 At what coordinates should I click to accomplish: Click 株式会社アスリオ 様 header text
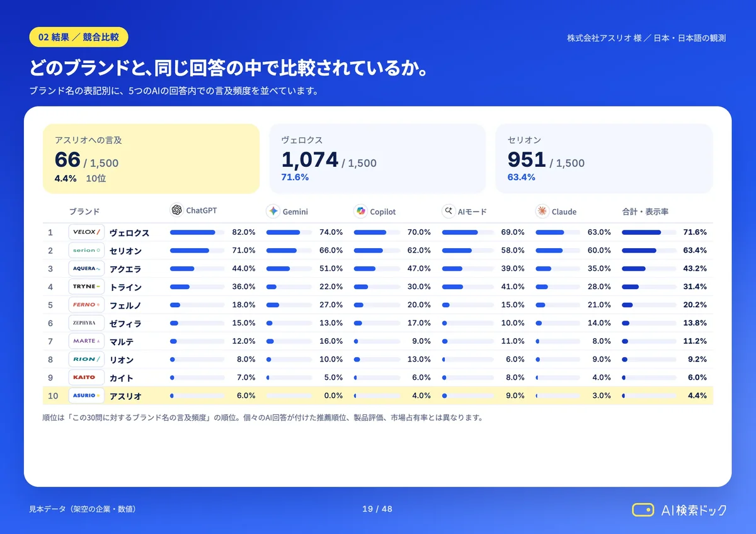click(604, 38)
